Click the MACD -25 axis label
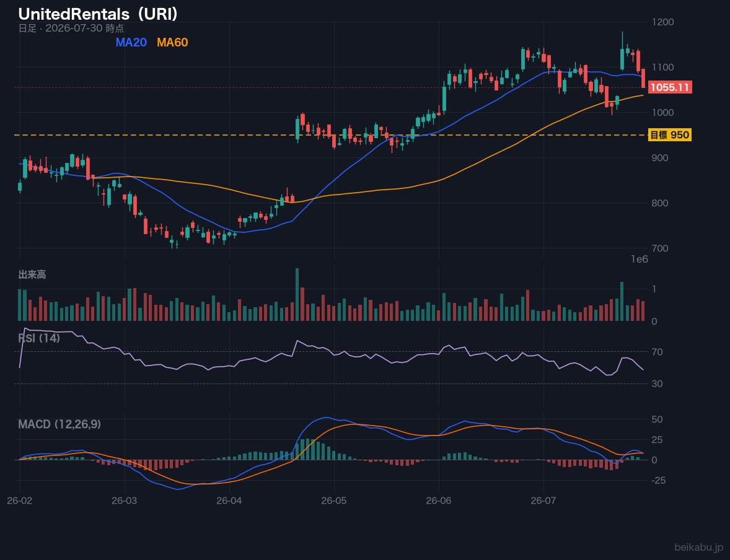This screenshot has width=730, height=560. pos(659,480)
